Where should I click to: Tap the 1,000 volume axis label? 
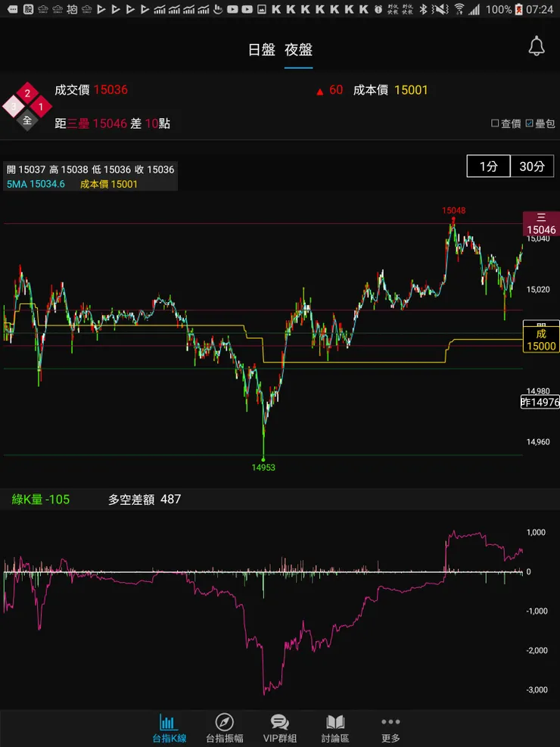536,532
